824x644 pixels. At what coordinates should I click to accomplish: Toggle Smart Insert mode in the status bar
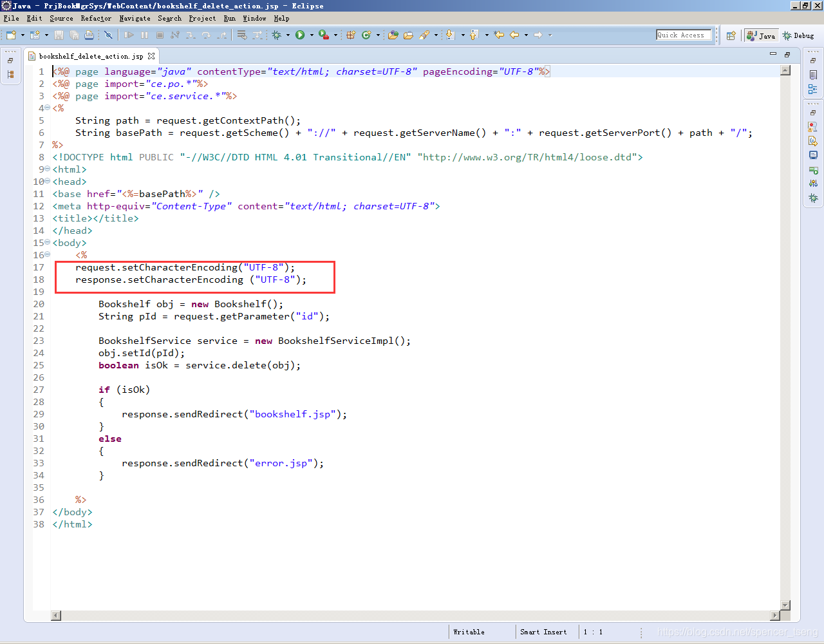pos(546,632)
